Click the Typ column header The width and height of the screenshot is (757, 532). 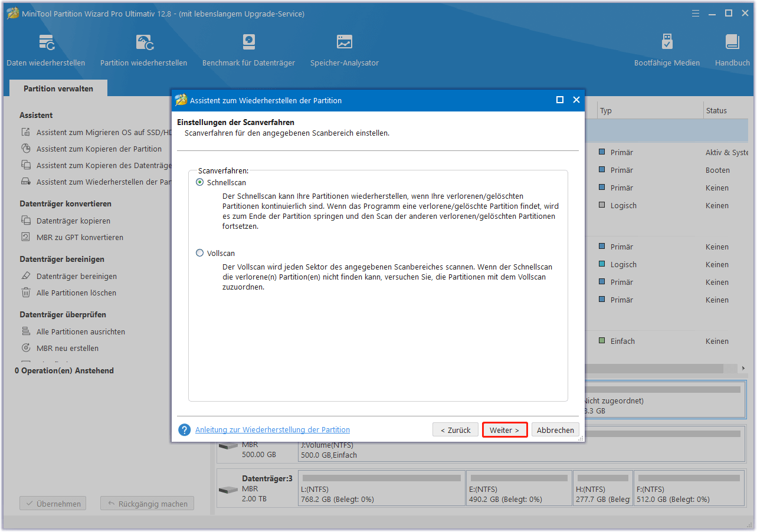pos(649,110)
